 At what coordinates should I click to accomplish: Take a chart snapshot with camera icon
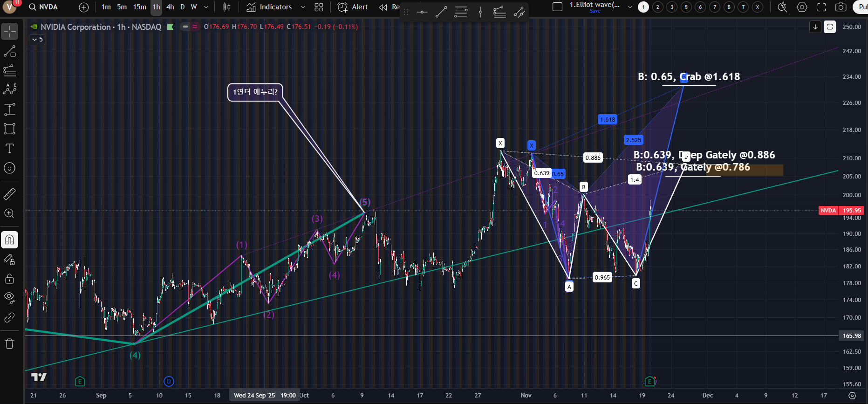[x=841, y=7]
